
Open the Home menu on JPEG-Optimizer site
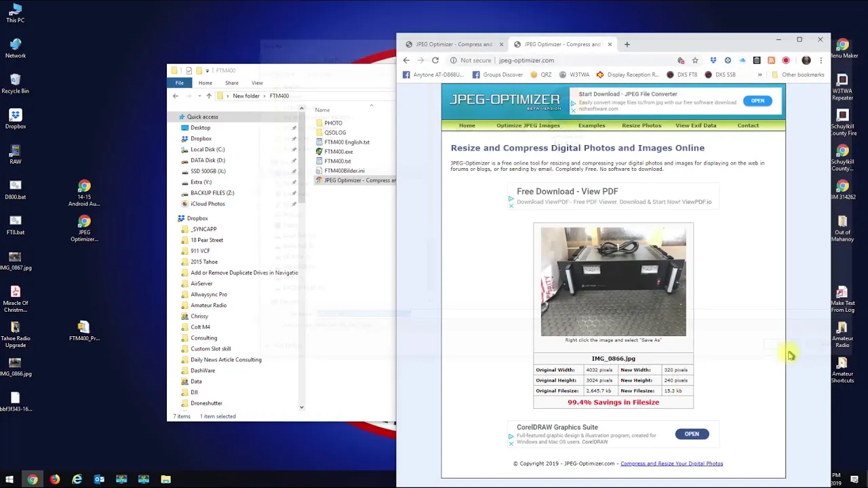[x=467, y=125]
